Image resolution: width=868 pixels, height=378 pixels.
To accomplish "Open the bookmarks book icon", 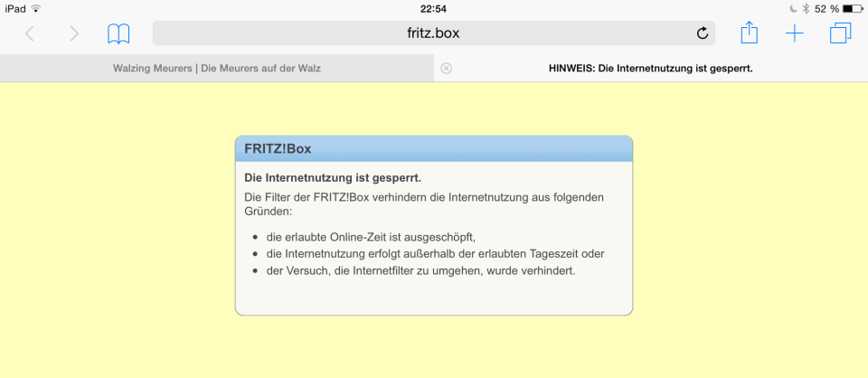I will point(118,33).
